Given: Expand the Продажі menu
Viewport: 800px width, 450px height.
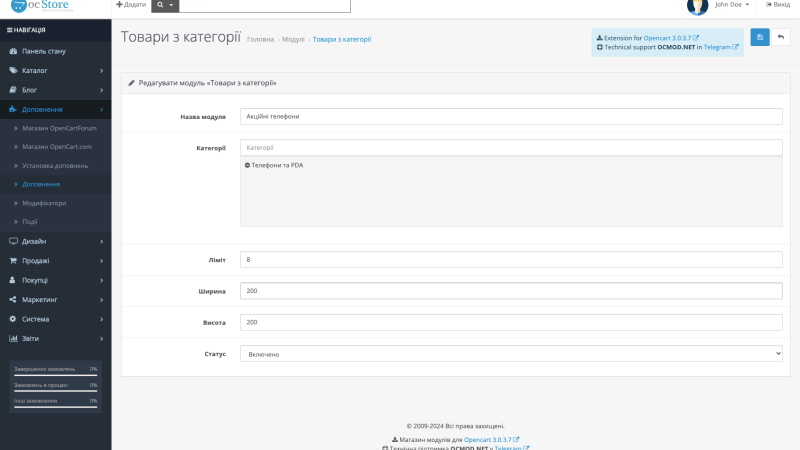Looking at the screenshot, I should tap(56, 260).
